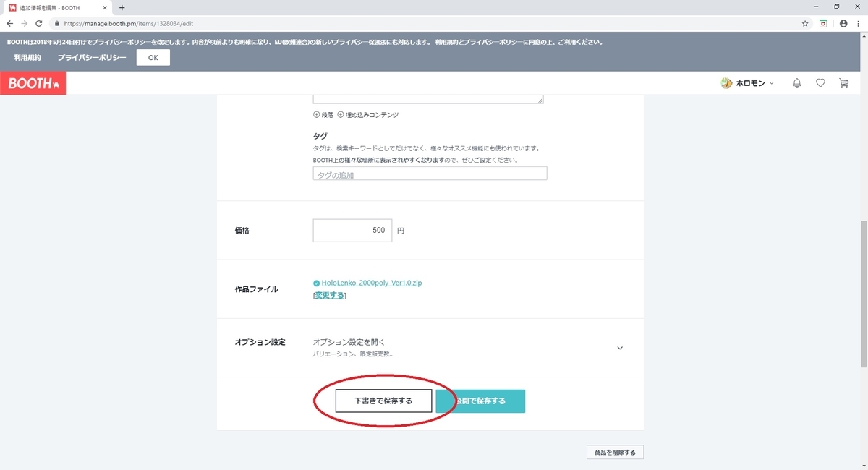Image resolution: width=868 pixels, height=470 pixels.
Task: Save as draft with 下書きで保存する
Action: [383, 400]
